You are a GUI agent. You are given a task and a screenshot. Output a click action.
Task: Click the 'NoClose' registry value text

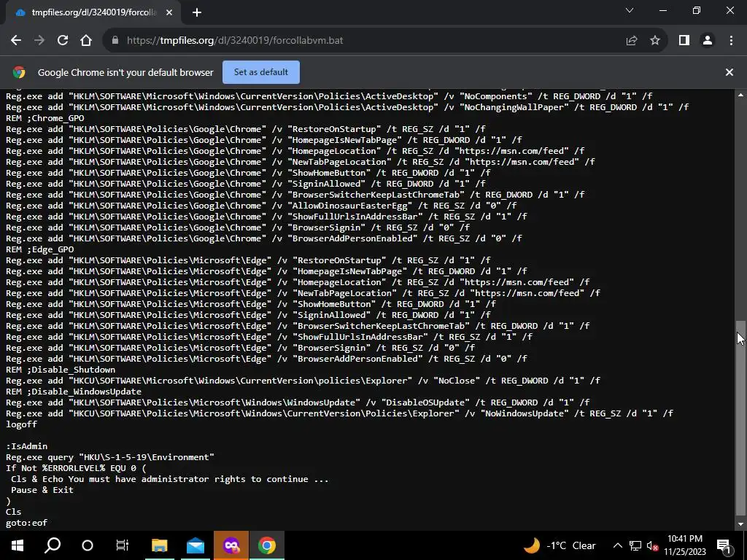pyautogui.click(x=457, y=381)
